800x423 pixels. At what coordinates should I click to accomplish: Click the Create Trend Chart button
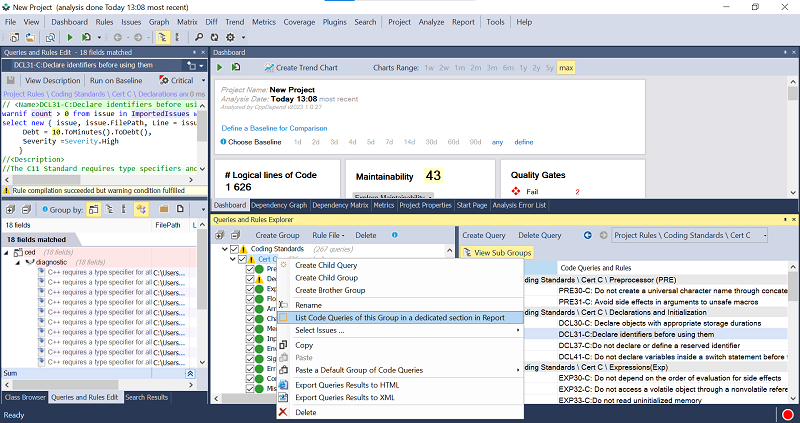(x=301, y=67)
